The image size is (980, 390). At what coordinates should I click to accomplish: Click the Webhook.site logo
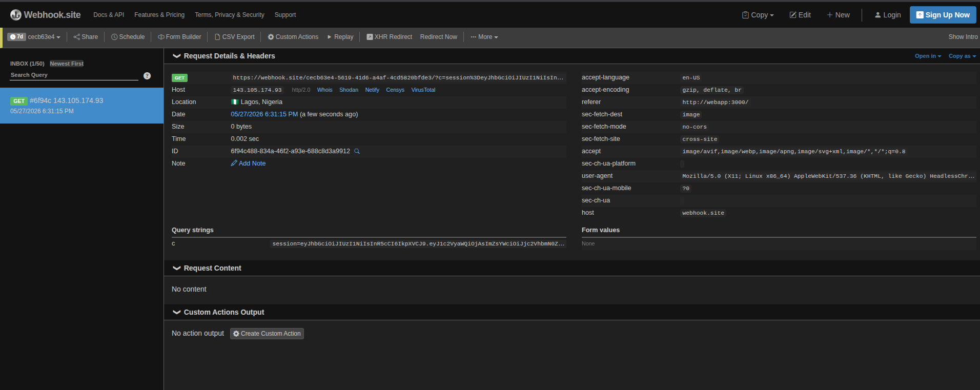tap(45, 15)
